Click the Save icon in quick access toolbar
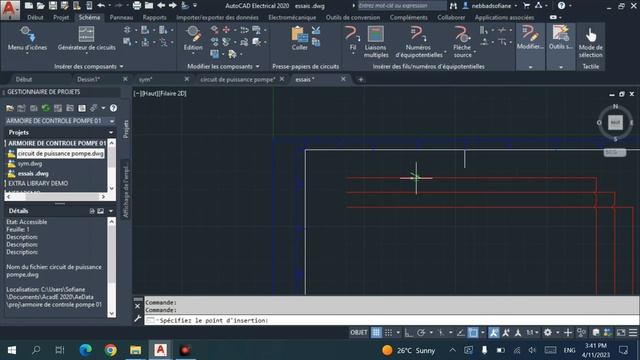Image resolution: width=640 pixels, height=360 pixels. pyautogui.click(x=53, y=5)
